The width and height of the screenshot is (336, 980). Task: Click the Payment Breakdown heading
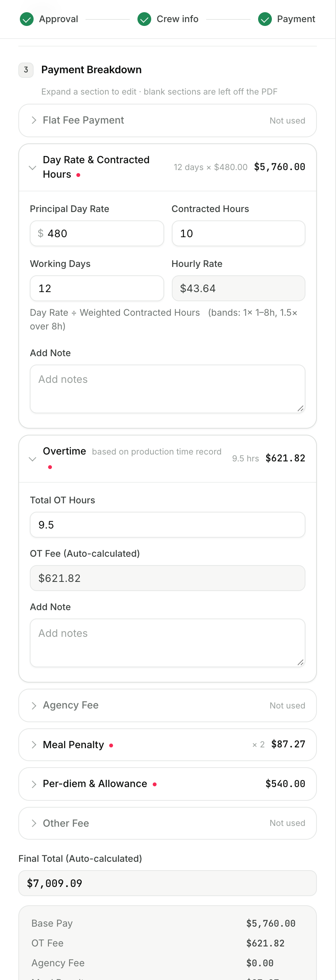tap(92, 70)
